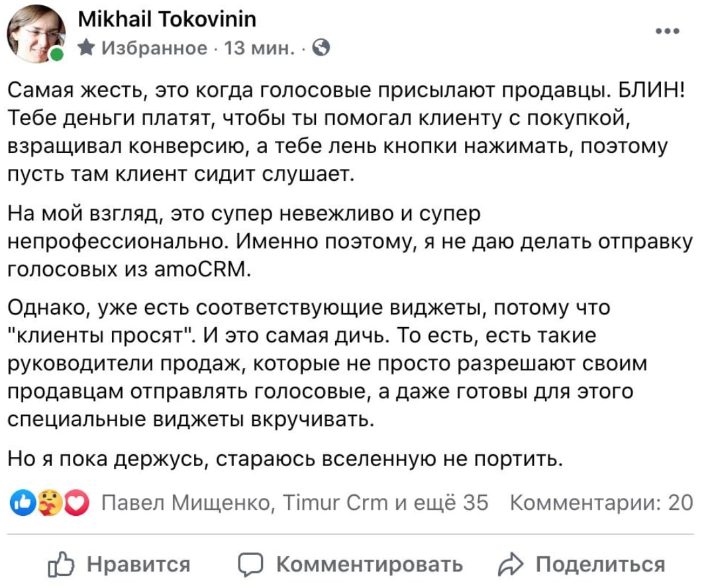Click the share arrow icon beside Поделиться
Viewport: 708px width, 588px height.
pyautogui.click(x=511, y=565)
